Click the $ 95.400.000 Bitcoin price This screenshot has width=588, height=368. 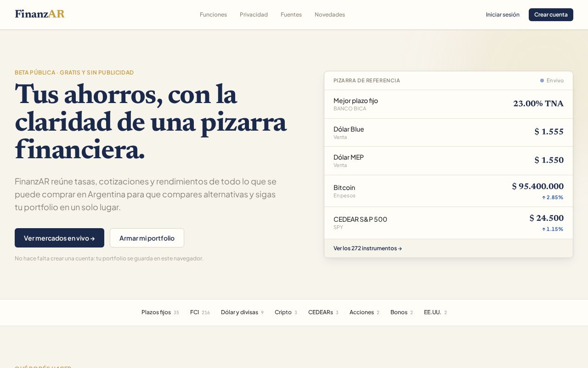click(538, 187)
